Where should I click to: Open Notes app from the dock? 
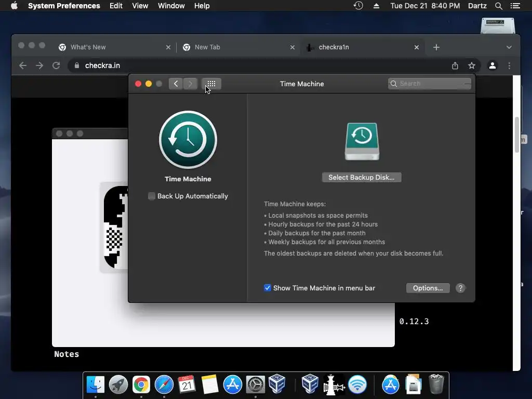coord(210,385)
